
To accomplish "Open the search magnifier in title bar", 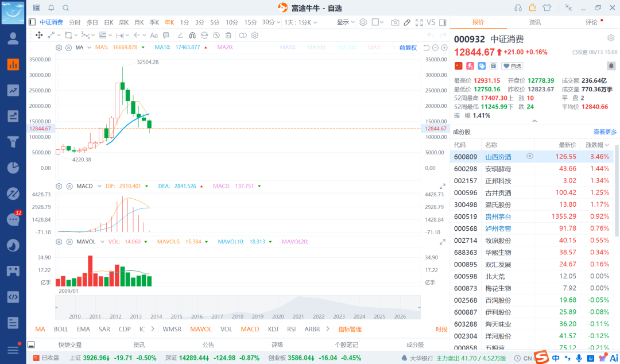I will pos(66,8).
